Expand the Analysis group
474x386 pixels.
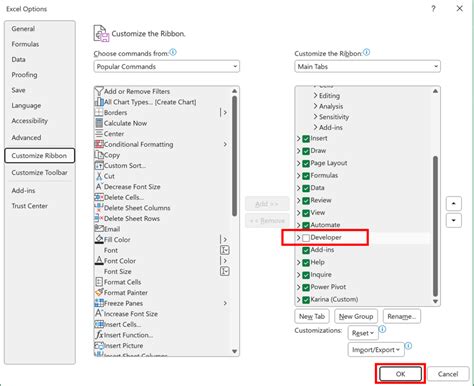pyautogui.click(x=315, y=106)
